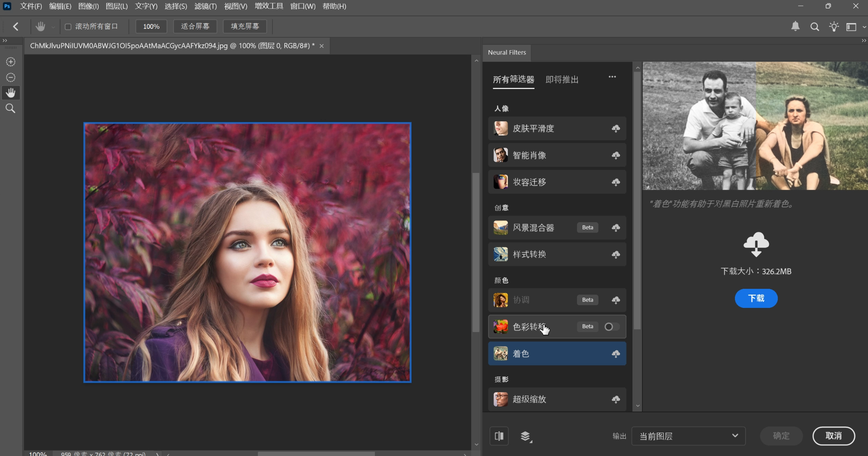The width and height of the screenshot is (868, 456).
Task: Select the 妆容迁移 filter row
Action: coord(557,182)
